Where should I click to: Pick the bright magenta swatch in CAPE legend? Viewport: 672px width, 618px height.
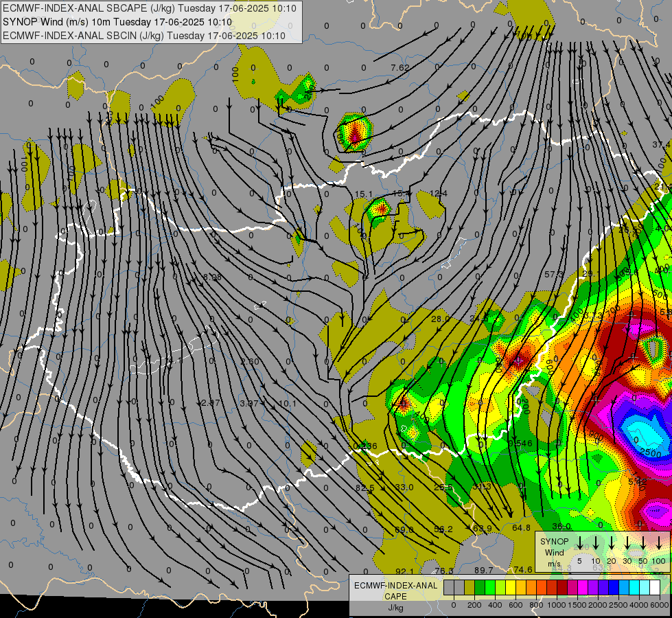click(583, 588)
